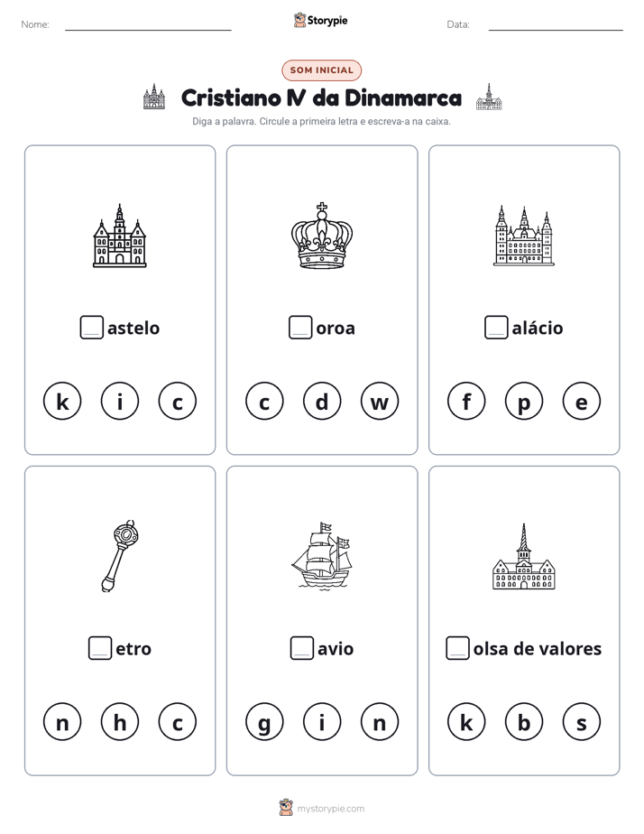Click the sailing ship picture above 'avio'
The height and width of the screenshot is (834, 644).
point(322,556)
